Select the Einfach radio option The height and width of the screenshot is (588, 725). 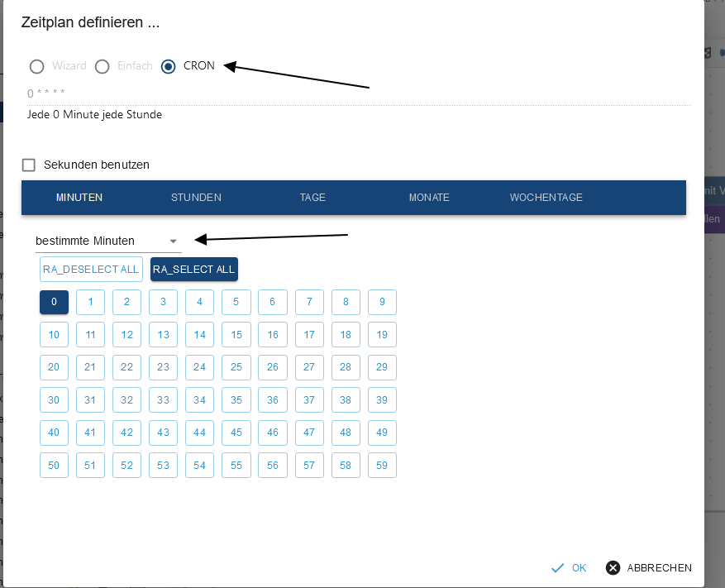point(103,66)
